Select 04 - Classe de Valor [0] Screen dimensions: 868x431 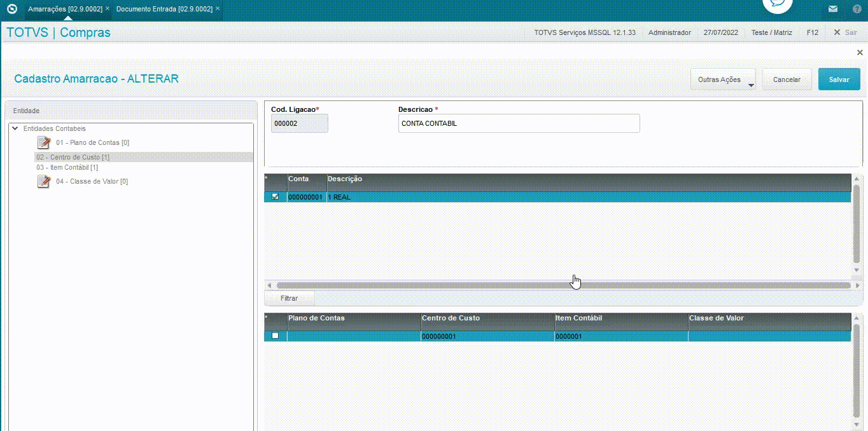pos(92,181)
